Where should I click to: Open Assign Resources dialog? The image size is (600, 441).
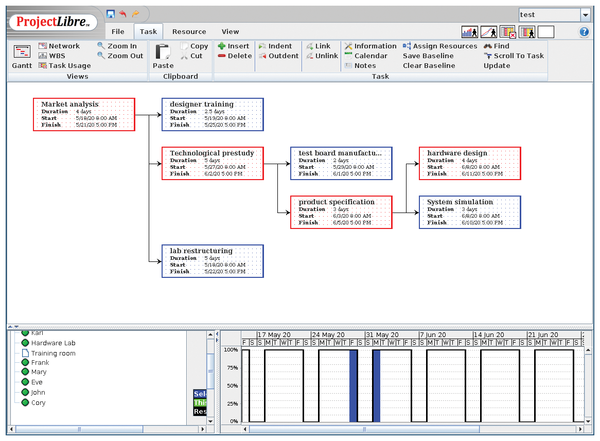coord(440,46)
